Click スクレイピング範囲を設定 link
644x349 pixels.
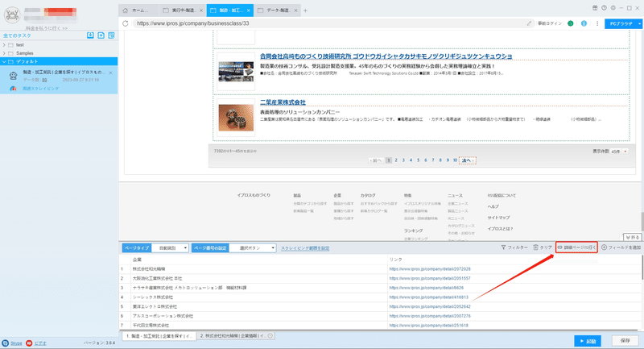click(x=305, y=248)
